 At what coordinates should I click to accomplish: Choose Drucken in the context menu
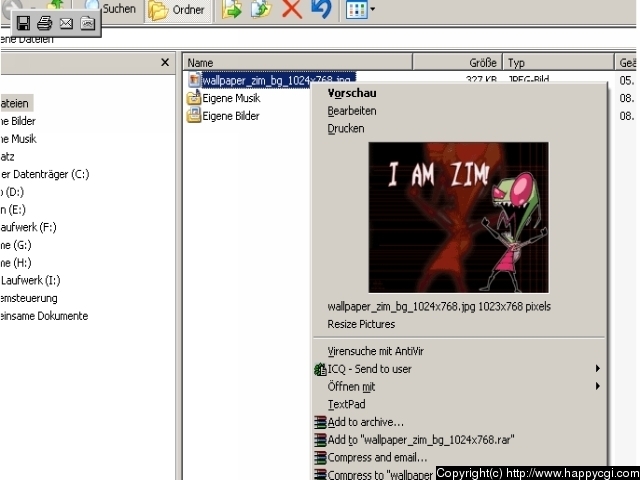click(346, 129)
